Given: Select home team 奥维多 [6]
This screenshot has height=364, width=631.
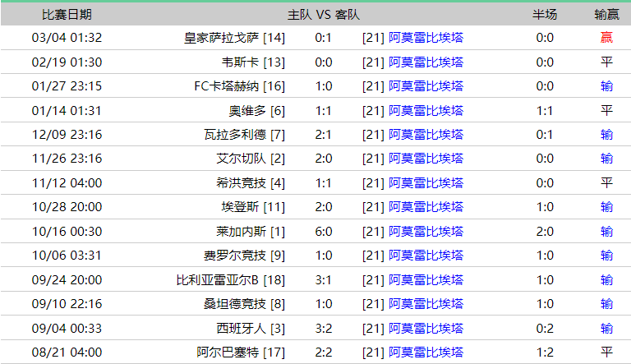Looking at the screenshot, I should pyautogui.click(x=256, y=110).
